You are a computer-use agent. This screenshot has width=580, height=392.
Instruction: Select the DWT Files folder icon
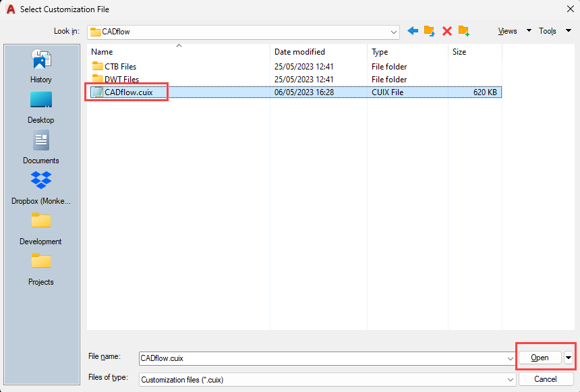pyautogui.click(x=98, y=79)
